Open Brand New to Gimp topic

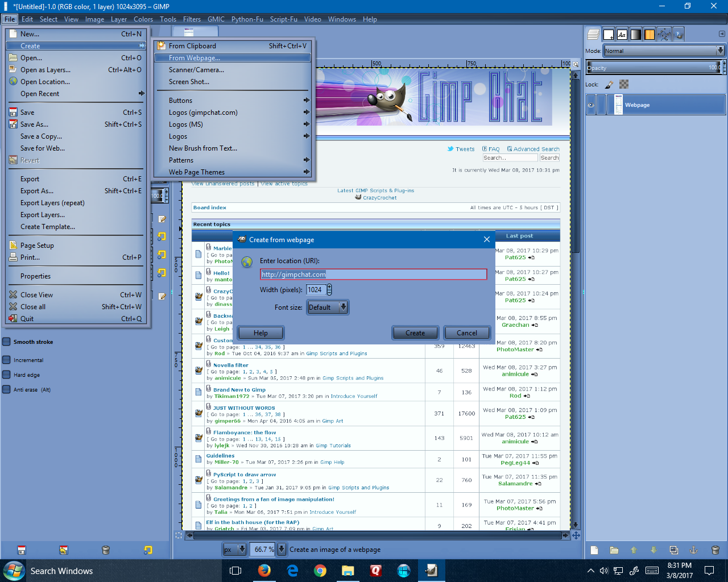point(239,390)
